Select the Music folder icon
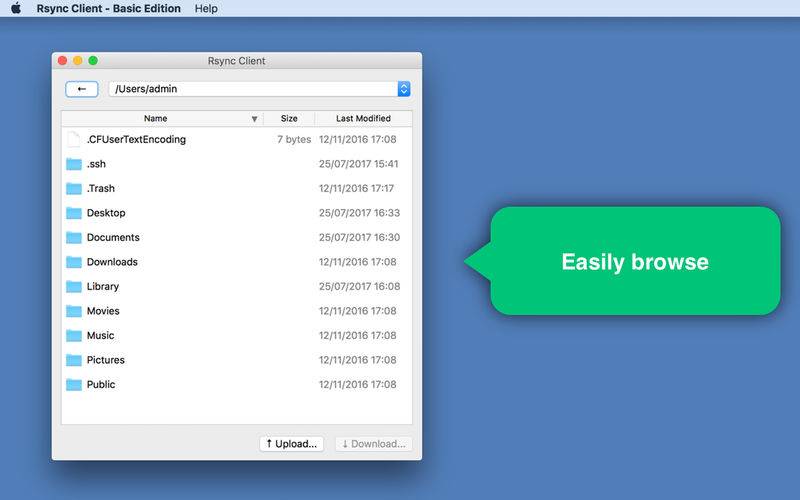800x500 pixels. (74, 335)
